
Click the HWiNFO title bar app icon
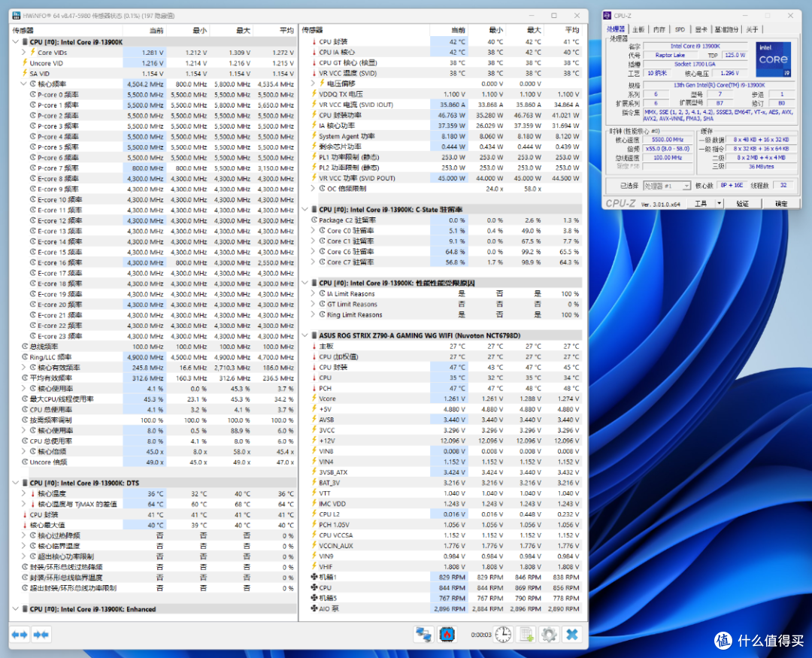pyautogui.click(x=17, y=16)
